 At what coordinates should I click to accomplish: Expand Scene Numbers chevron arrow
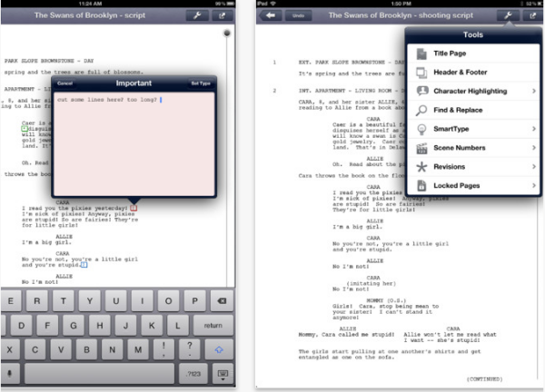(x=534, y=148)
